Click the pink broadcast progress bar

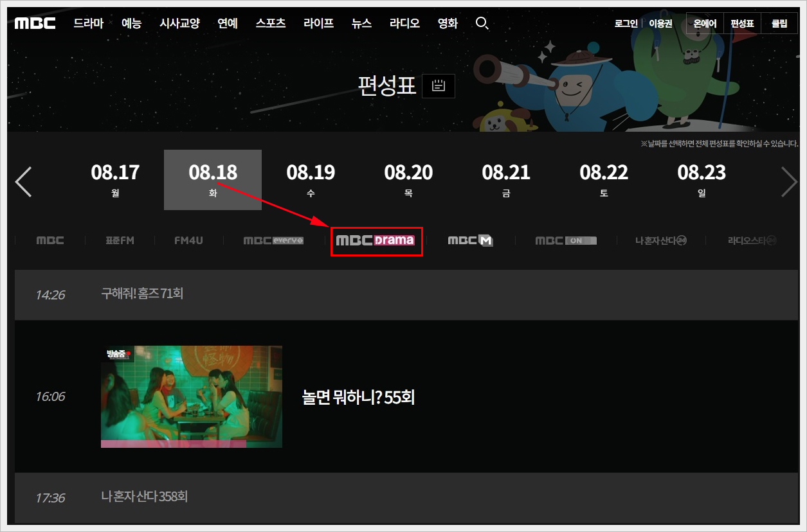pyautogui.click(x=174, y=444)
